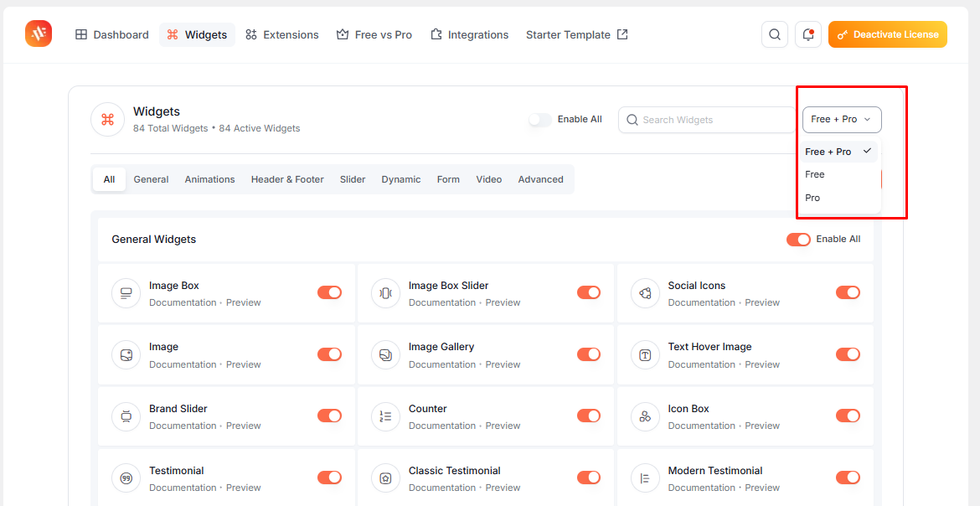Image resolution: width=980 pixels, height=506 pixels.
Task: Open the Extensions nav item
Action: point(282,34)
